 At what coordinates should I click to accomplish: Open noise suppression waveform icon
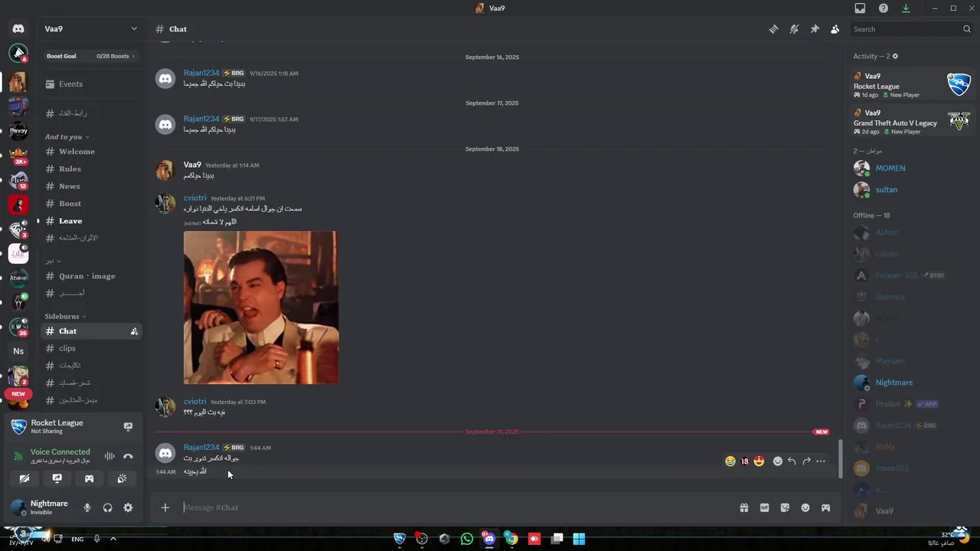(109, 456)
